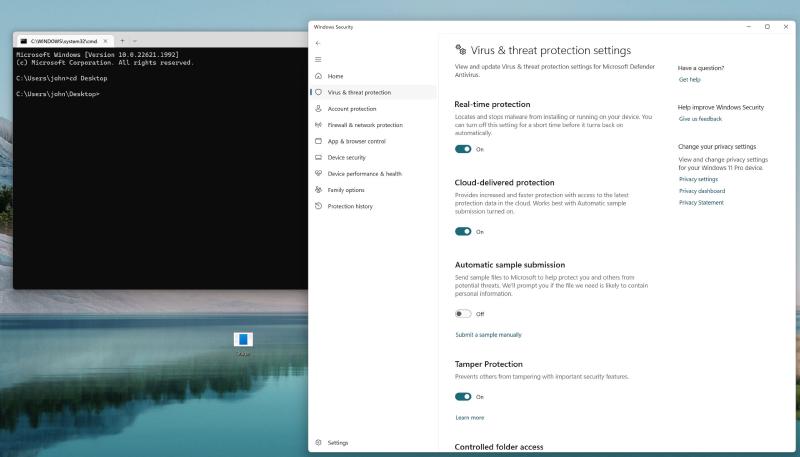This screenshot has height=457, width=800.
Task: Open App & browser control section
Action: pos(374,141)
